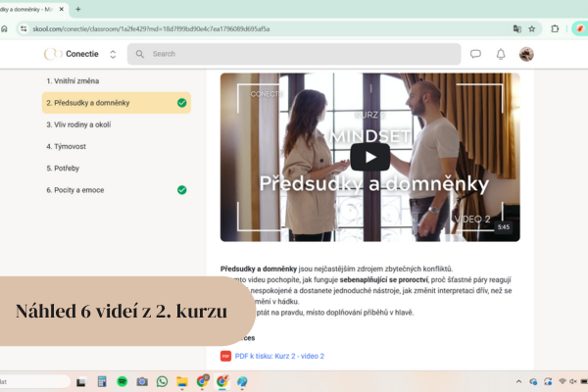Open WhatsApp from the taskbar
Image resolution: width=588 pixels, height=392 pixels.
tap(162, 381)
